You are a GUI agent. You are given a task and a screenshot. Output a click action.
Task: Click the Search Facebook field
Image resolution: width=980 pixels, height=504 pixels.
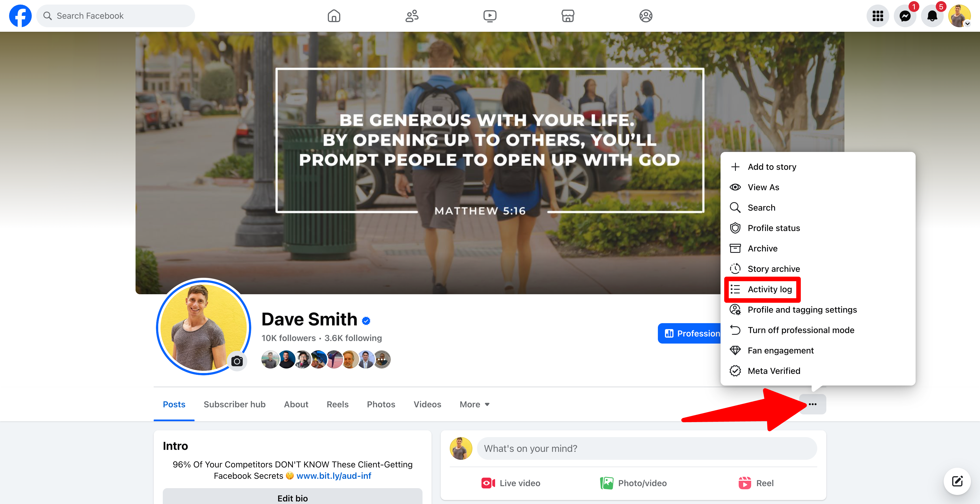coord(116,16)
